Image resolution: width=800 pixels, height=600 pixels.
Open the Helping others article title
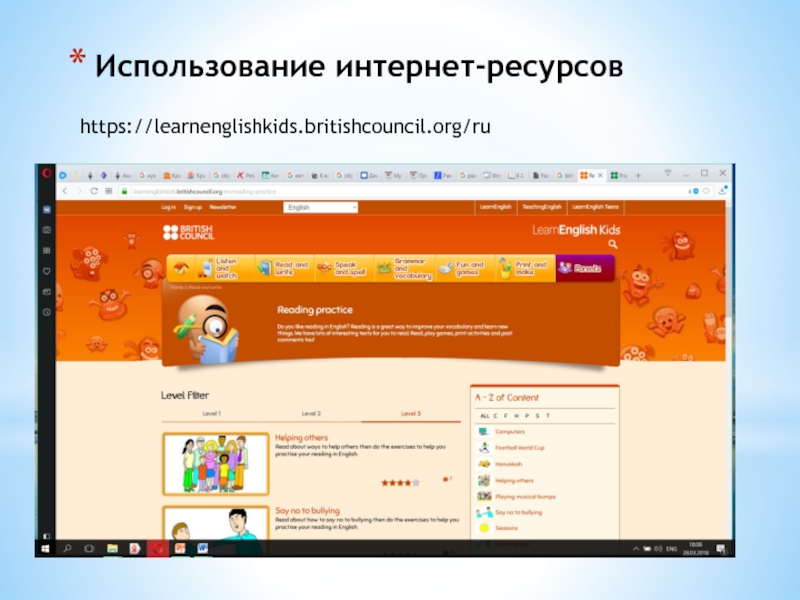click(x=301, y=438)
